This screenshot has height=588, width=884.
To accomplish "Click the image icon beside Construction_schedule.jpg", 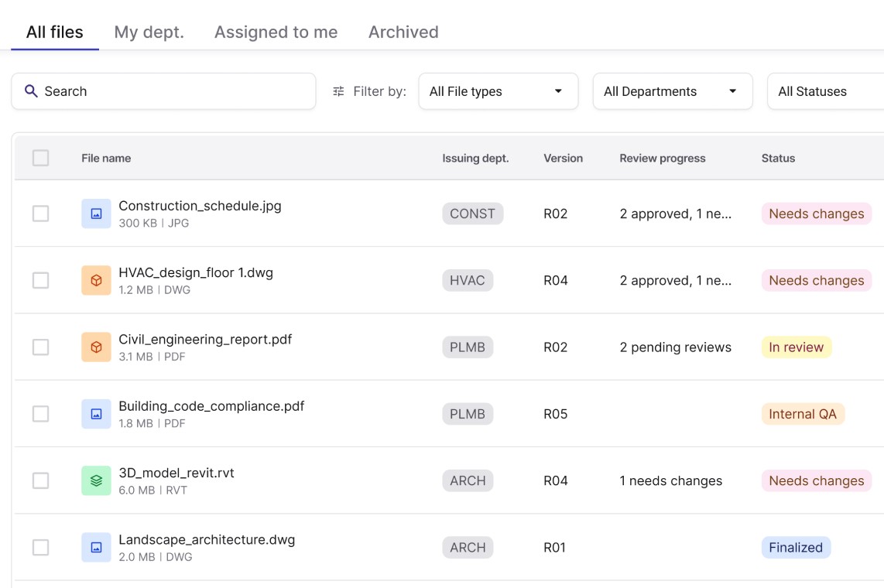I will (96, 214).
